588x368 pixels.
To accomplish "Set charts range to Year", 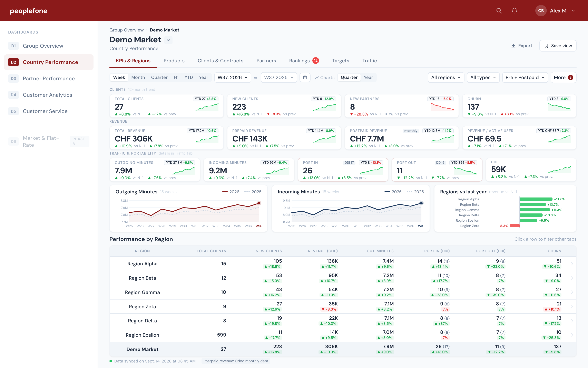I will [x=368, y=77].
